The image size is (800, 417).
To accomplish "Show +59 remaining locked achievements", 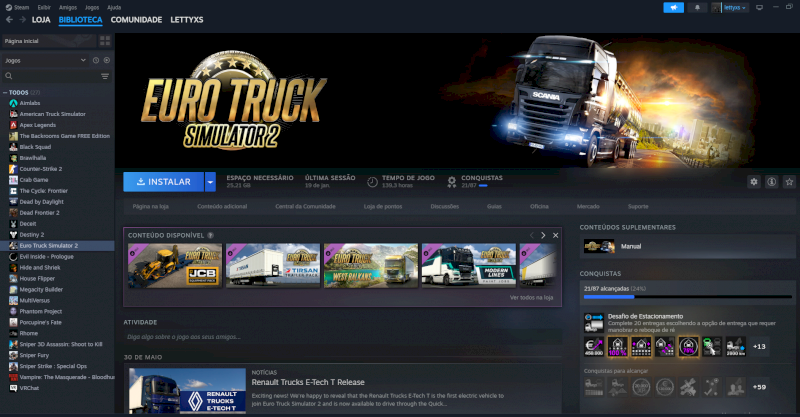I will pos(759,387).
